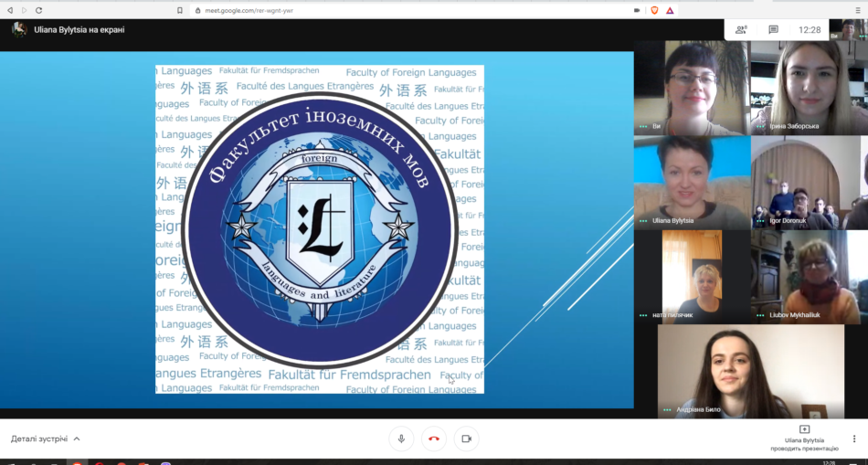Go back with browser back arrow
This screenshot has width=868, height=465.
pos(10,10)
